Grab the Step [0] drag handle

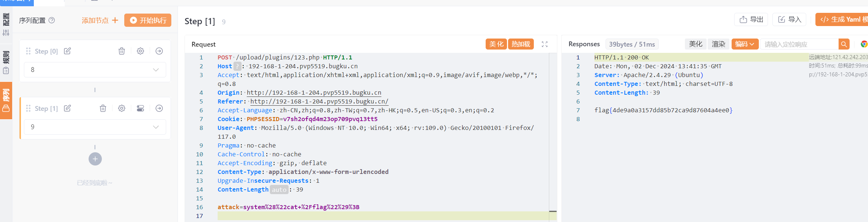[x=28, y=51]
